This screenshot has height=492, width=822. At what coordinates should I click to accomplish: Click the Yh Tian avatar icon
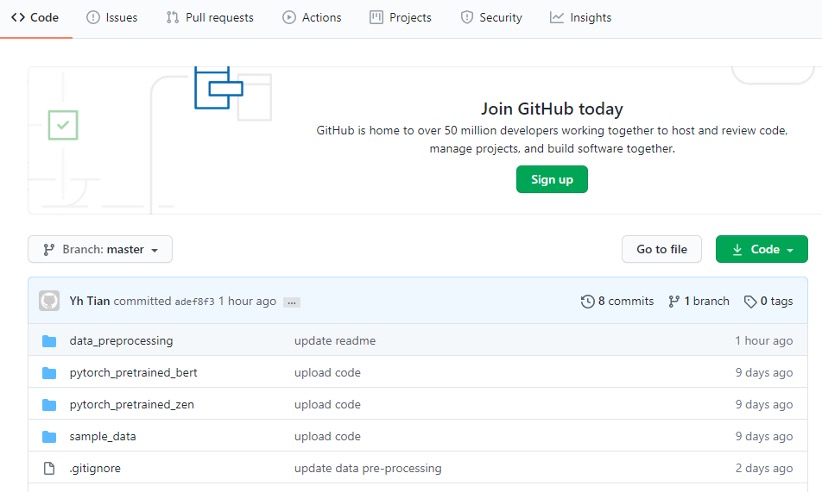(49, 301)
